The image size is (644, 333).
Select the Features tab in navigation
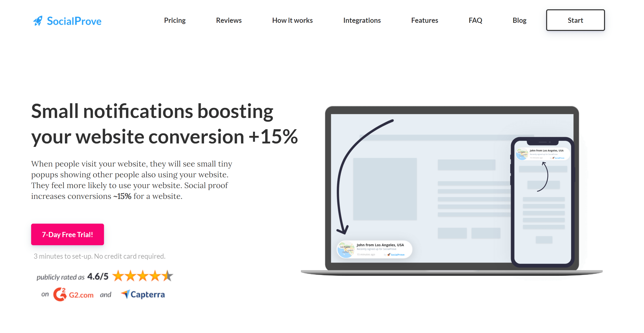[425, 20]
